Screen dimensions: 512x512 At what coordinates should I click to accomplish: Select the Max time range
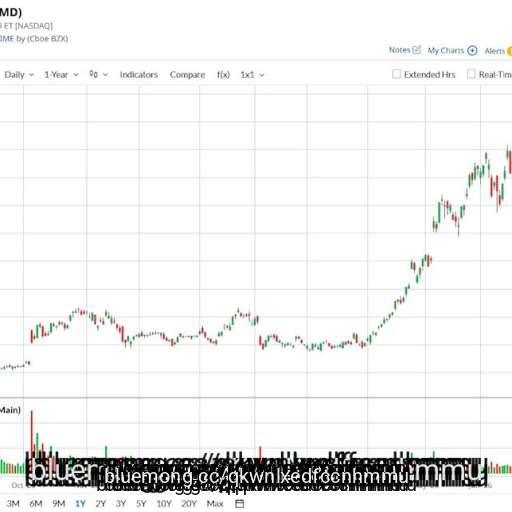click(x=215, y=503)
